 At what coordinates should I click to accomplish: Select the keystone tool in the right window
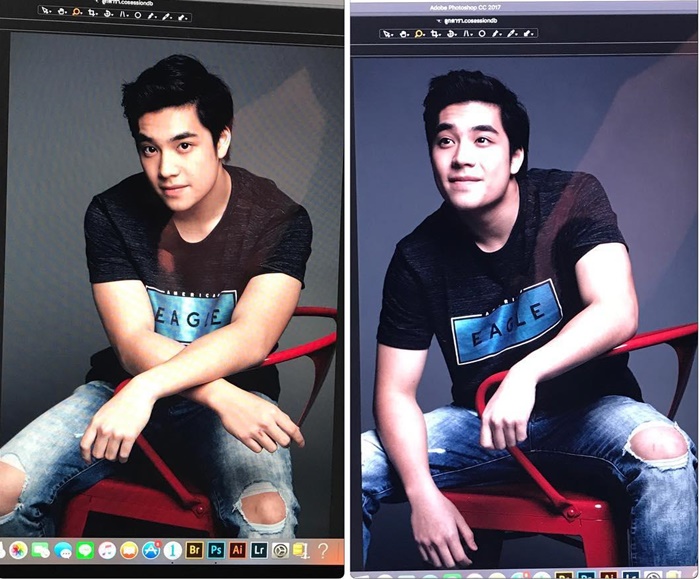[x=466, y=33]
